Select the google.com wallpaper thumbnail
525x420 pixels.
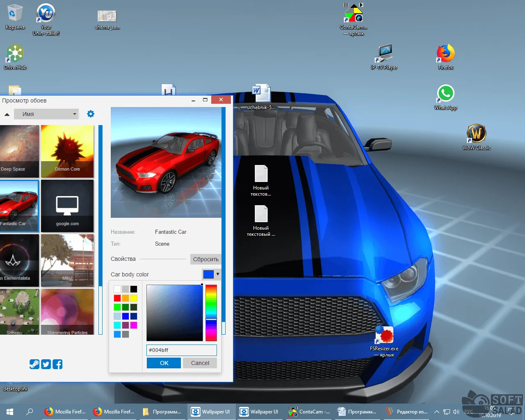click(67, 206)
